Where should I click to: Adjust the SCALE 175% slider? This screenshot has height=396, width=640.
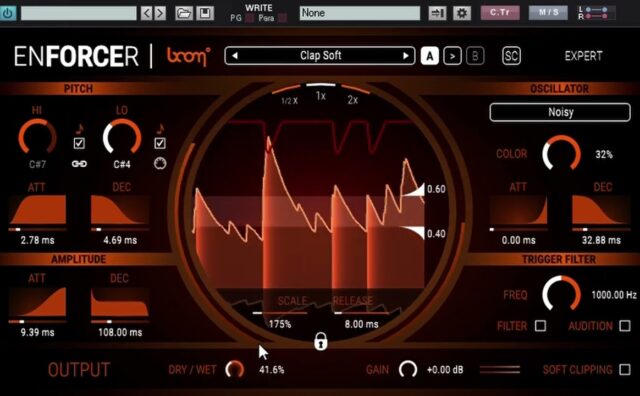[x=280, y=313]
